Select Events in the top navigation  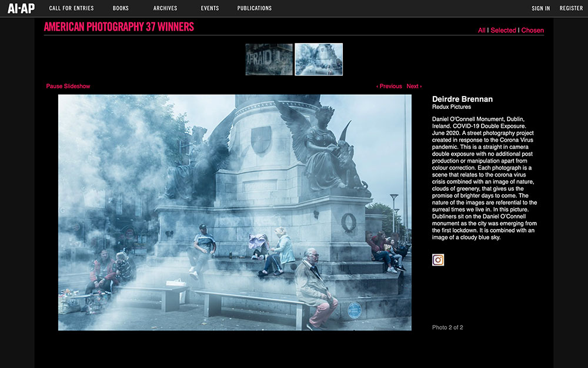click(209, 8)
